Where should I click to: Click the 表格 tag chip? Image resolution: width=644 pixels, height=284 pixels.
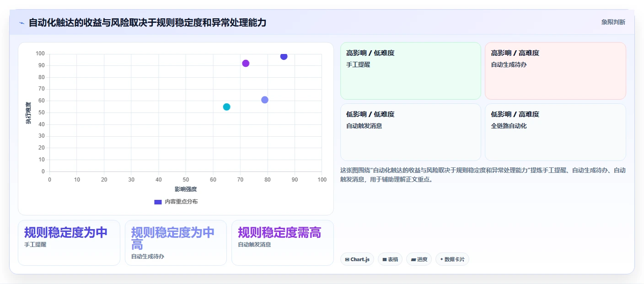point(390,259)
